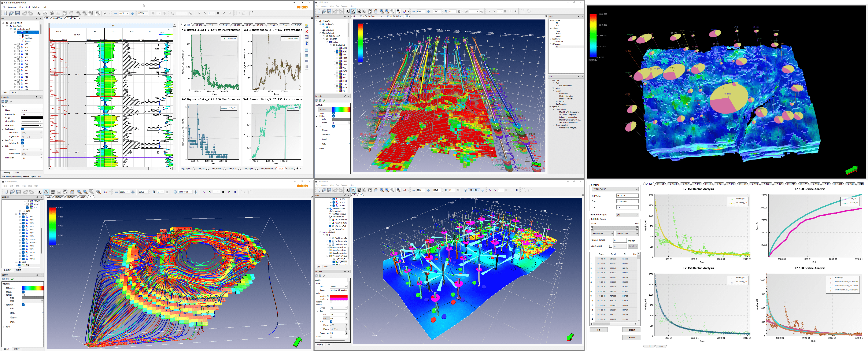Click the home view icon in CombView1 toolbar
This screenshot has width=868, height=351.
click(x=71, y=13)
